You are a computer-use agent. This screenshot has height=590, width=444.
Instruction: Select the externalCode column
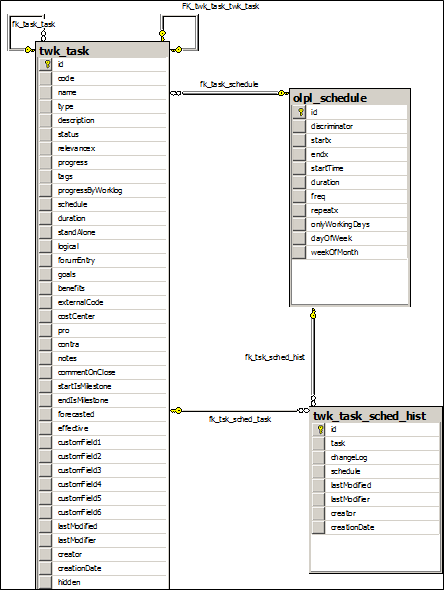pos(103,303)
